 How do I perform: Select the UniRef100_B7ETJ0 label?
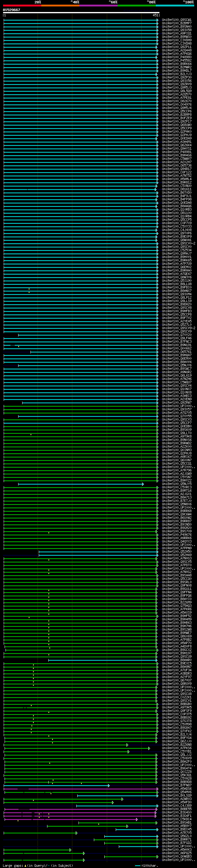coord(176,501)
